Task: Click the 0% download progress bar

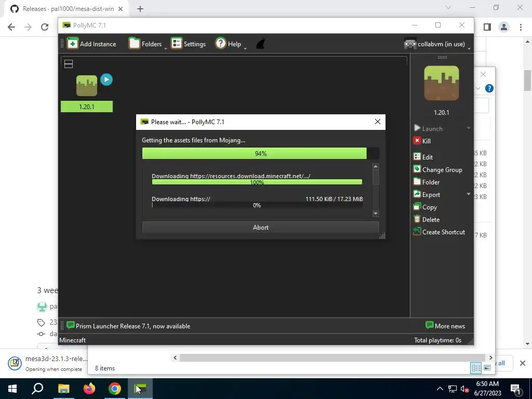Action: 257,205
